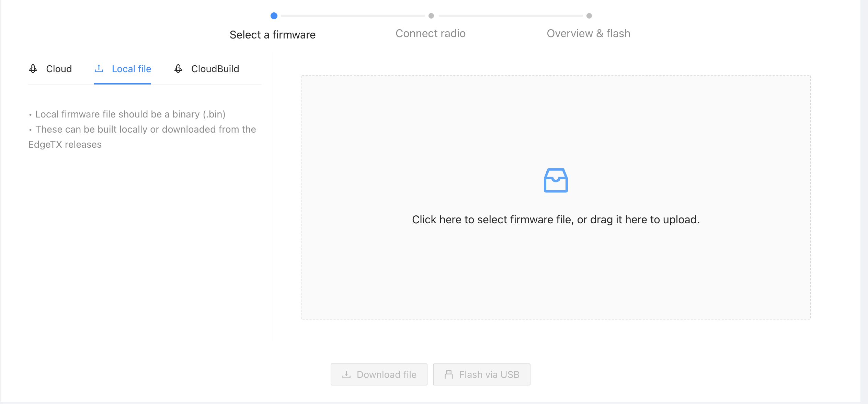
Task: Click the blue inbox upload icon
Action: [x=556, y=180]
